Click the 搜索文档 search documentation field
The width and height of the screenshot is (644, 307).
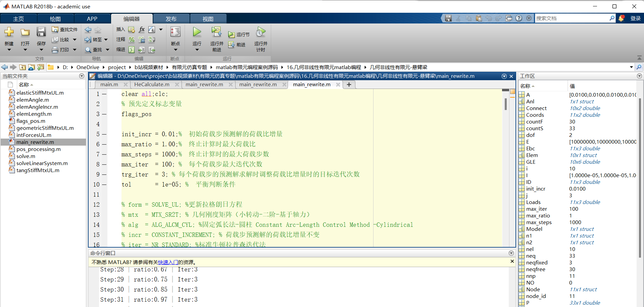click(x=572, y=18)
